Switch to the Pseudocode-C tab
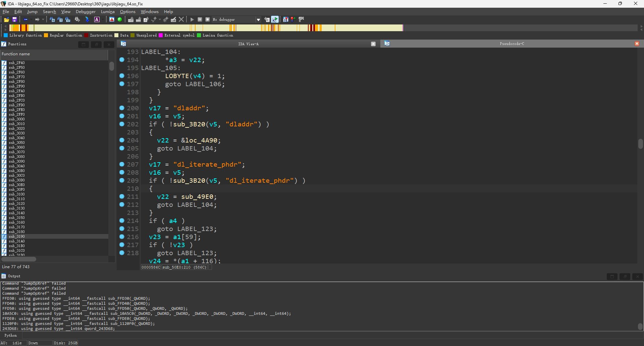 pyautogui.click(x=512, y=44)
